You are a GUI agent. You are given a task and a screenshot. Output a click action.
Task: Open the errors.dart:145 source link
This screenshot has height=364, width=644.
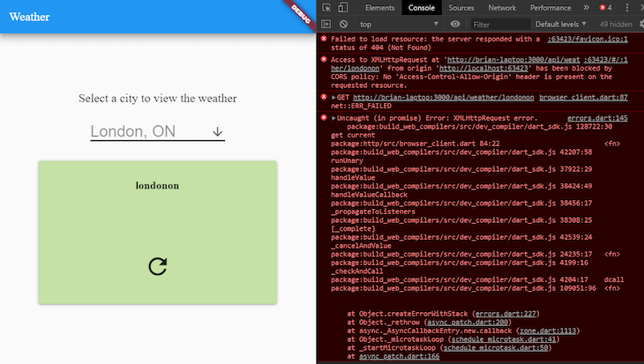(597, 118)
